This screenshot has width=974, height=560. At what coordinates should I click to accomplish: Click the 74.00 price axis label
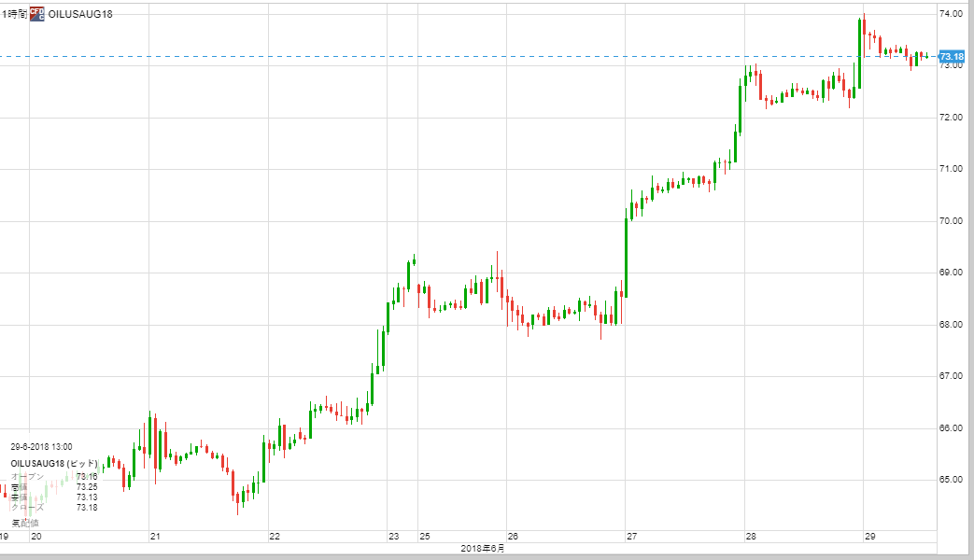click(951, 14)
